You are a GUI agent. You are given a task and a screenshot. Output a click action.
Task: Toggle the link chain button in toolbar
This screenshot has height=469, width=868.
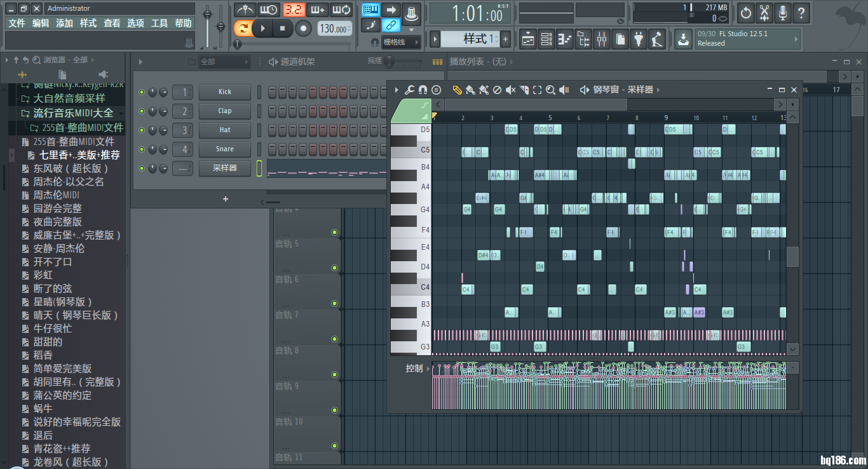[x=391, y=25]
